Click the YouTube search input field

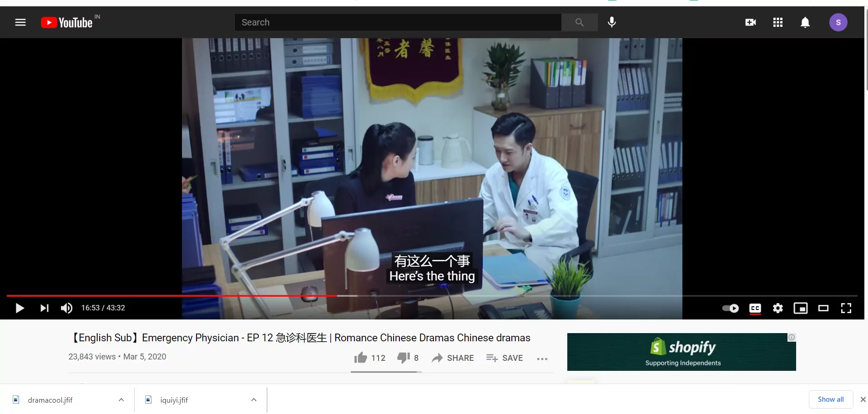tap(398, 22)
